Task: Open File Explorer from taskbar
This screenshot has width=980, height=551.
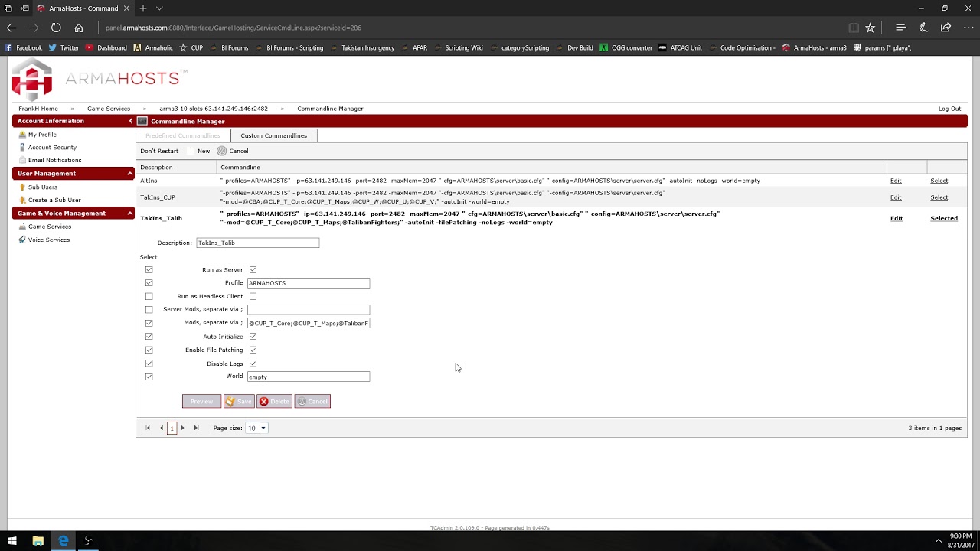Action: 38,540
